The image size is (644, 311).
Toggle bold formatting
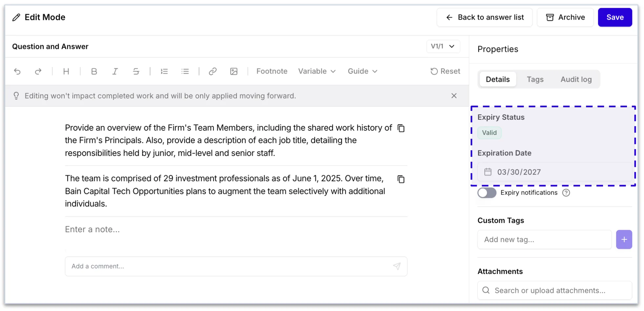point(94,71)
